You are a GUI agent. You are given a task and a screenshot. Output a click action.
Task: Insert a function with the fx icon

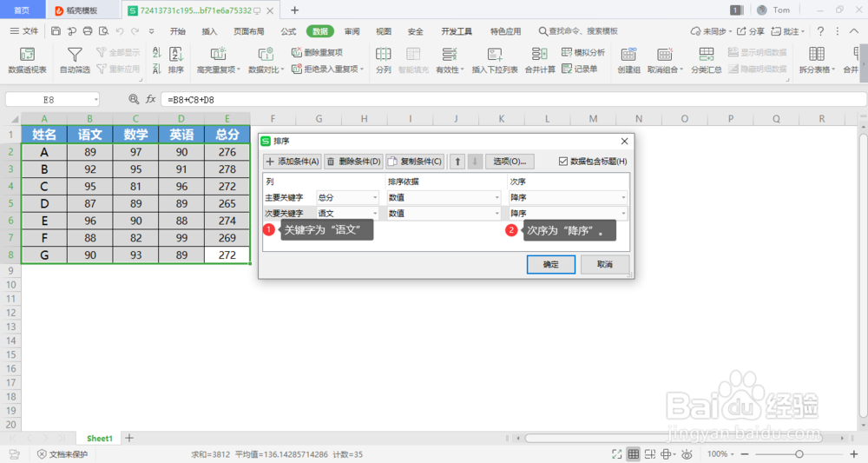(150, 99)
